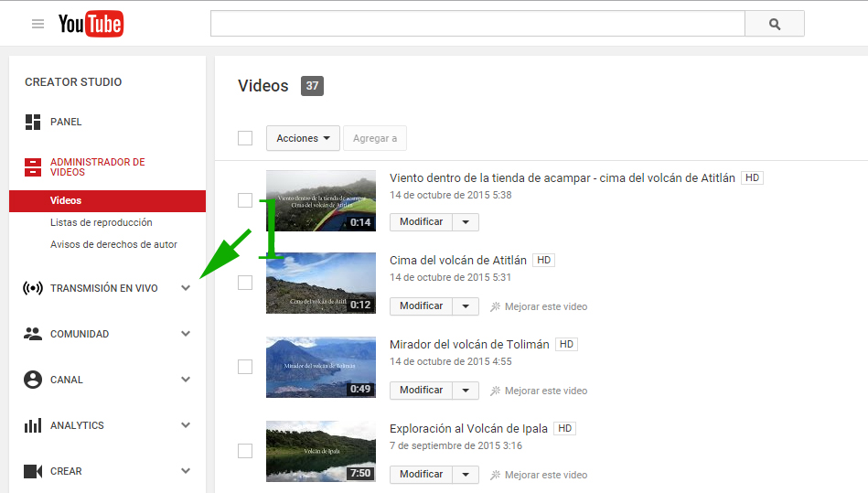868x493 pixels.
Task: Check the box for Cima del volcán de Atitlán
Action: (x=245, y=283)
